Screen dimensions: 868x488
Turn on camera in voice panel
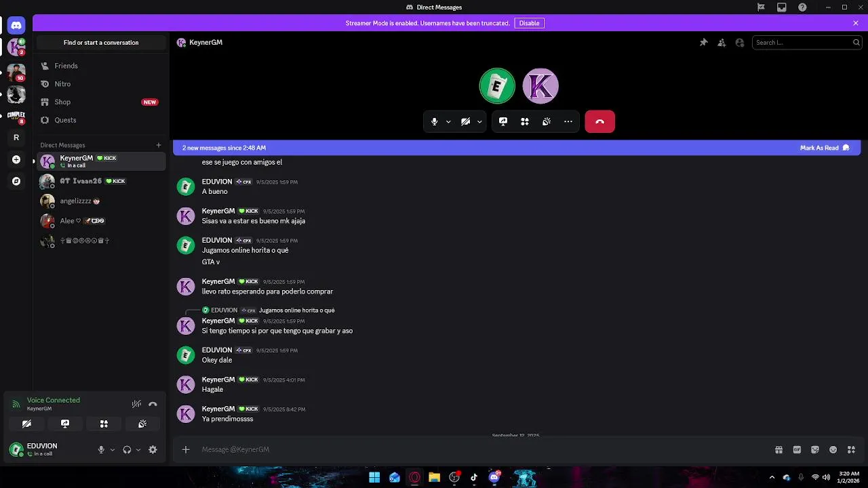(x=26, y=424)
